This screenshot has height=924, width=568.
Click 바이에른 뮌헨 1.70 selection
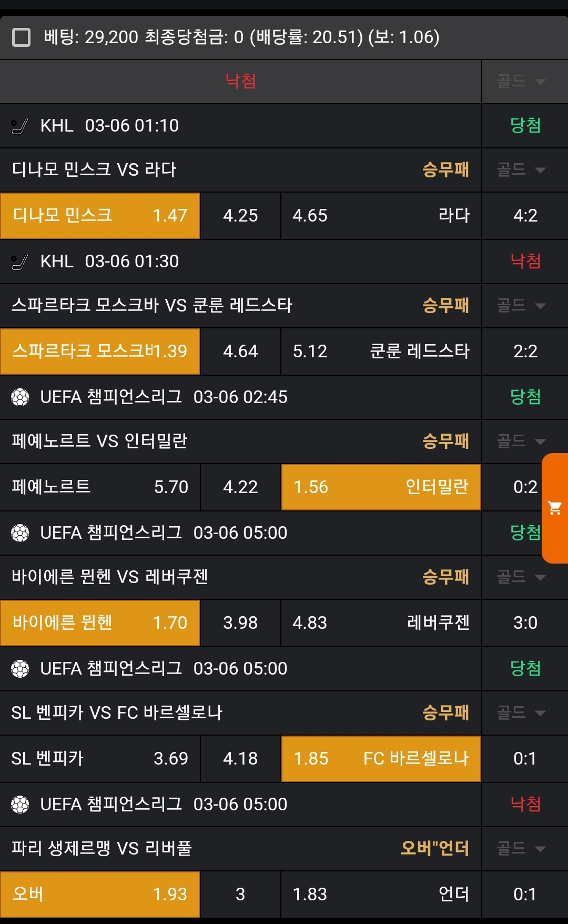click(100, 623)
